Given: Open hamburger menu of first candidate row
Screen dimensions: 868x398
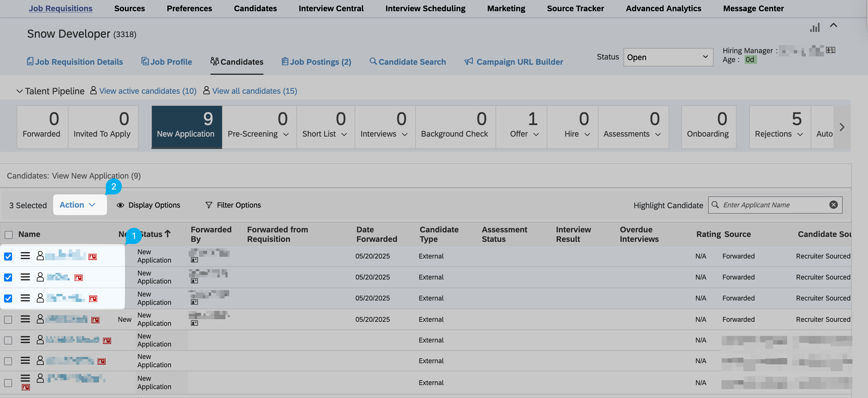Looking at the screenshot, I should pos(25,256).
